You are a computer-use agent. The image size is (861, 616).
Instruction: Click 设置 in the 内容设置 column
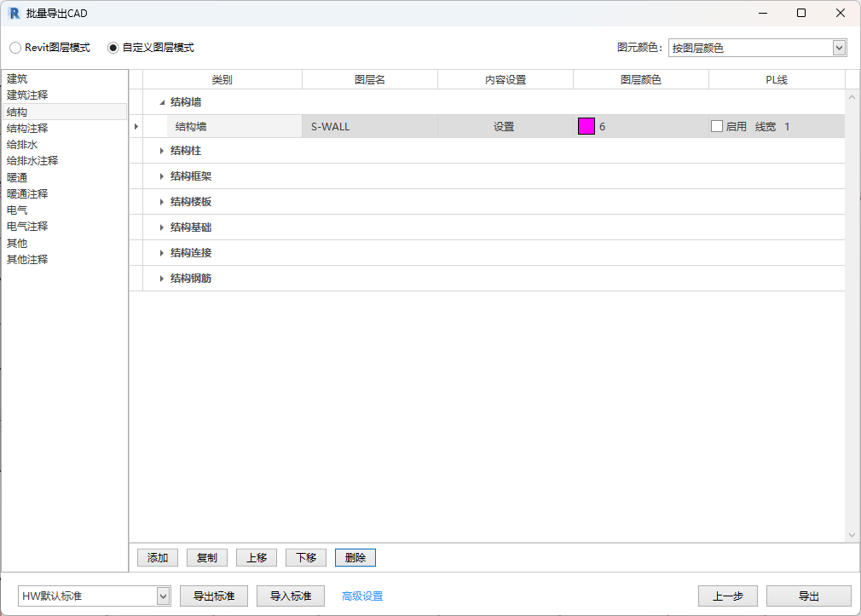point(504,126)
